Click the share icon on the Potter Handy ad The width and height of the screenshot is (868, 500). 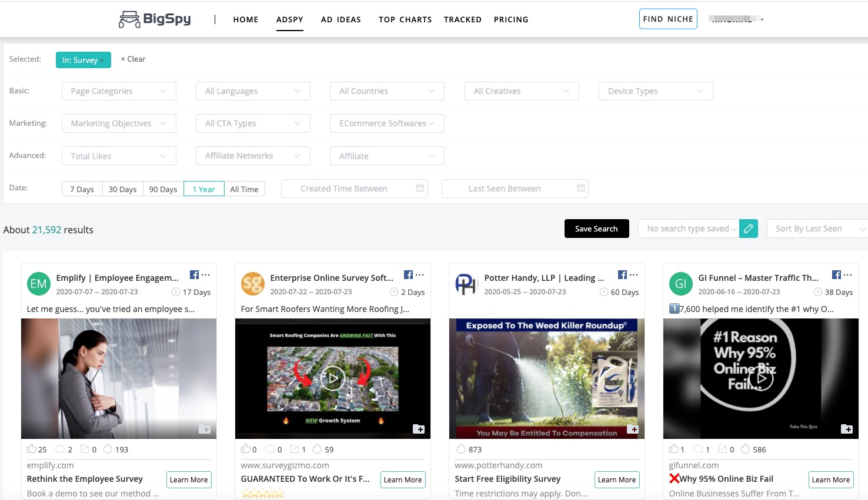pos(463,448)
